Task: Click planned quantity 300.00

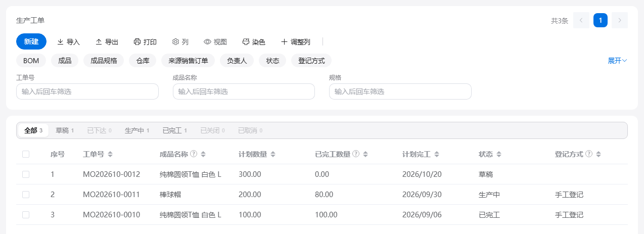Action: click(250, 174)
